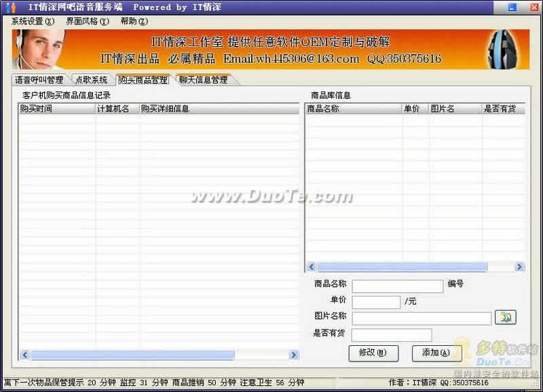Viewport: 543px width, 392px height.
Task: Click the 商品推销 50 分钟 status text
Action: [x=204, y=383]
